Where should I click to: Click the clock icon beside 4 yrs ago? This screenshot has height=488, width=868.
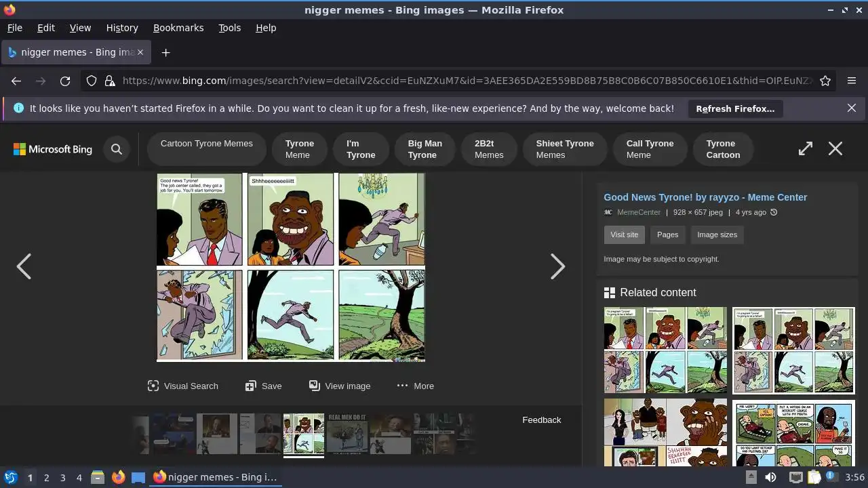pyautogui.click(x=774, y=212)
